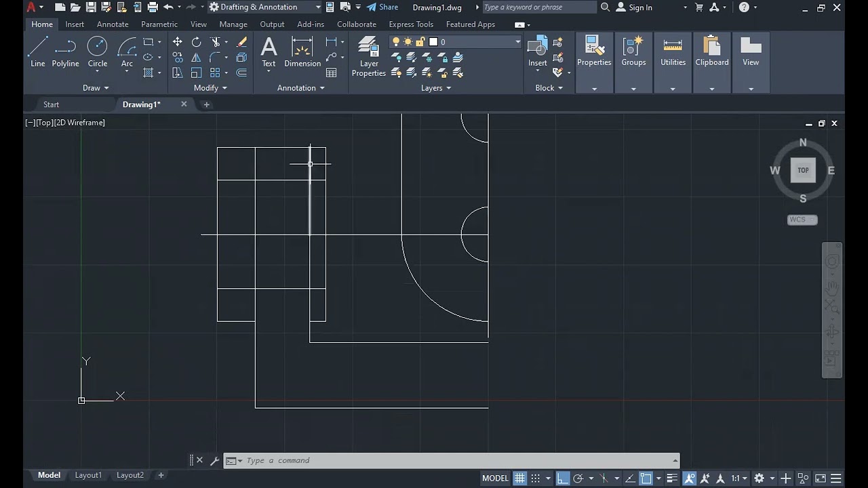This screenshot has width=868, height=488.
Task: Click the multiline Text tool
Action: click(x=269, y=52)
